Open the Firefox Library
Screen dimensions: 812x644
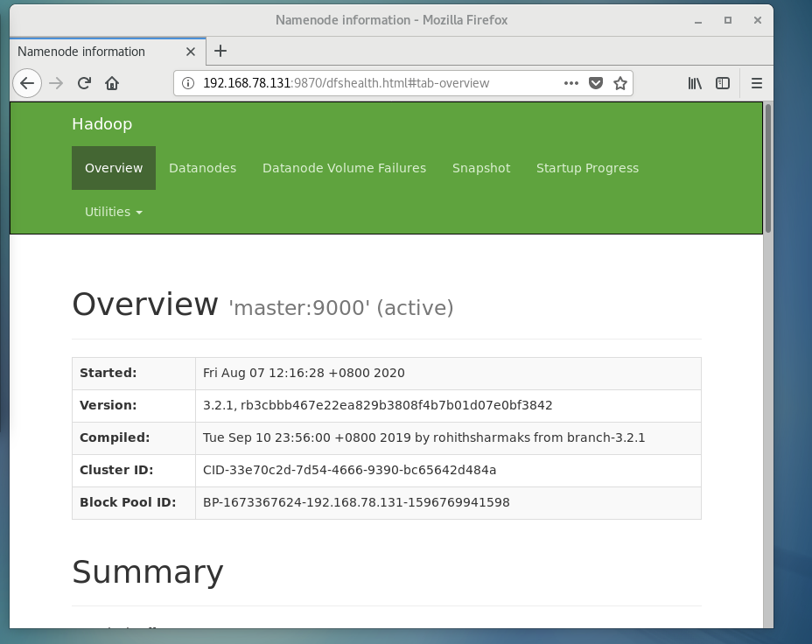(x=694, y=83)
